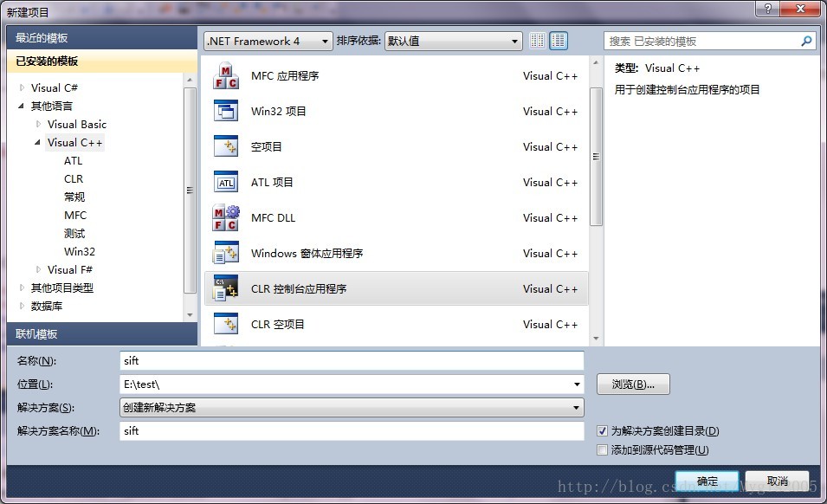Viewport: 827px width, 504px height.
Task: Expand the 其他项目类型 tree node
Action: coord(23,288)
